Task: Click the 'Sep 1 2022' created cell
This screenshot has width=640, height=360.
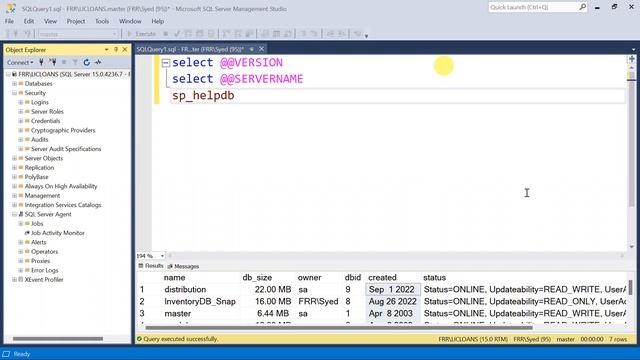Action: 392,289
